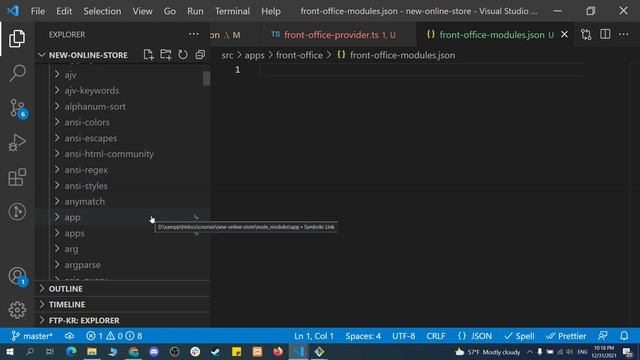The image size is (640, 360).
Task: Open the Selection menu
Action: click(x=102, y=11)
